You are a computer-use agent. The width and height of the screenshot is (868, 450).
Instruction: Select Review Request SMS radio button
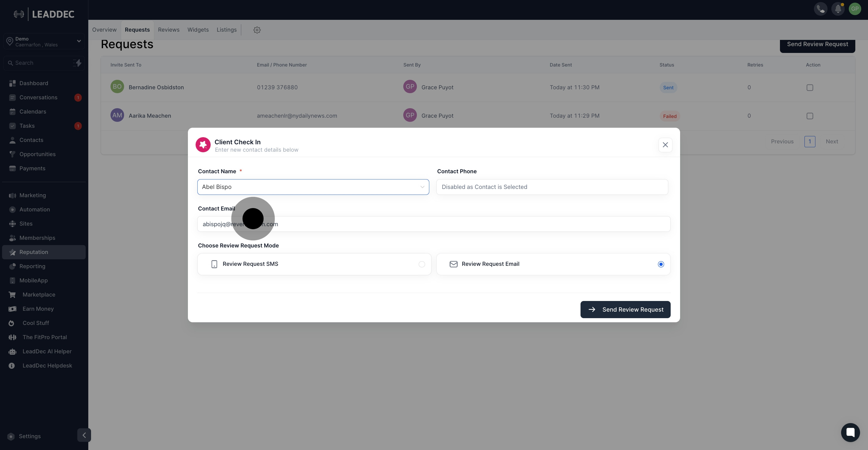click(x=422, y=264)
